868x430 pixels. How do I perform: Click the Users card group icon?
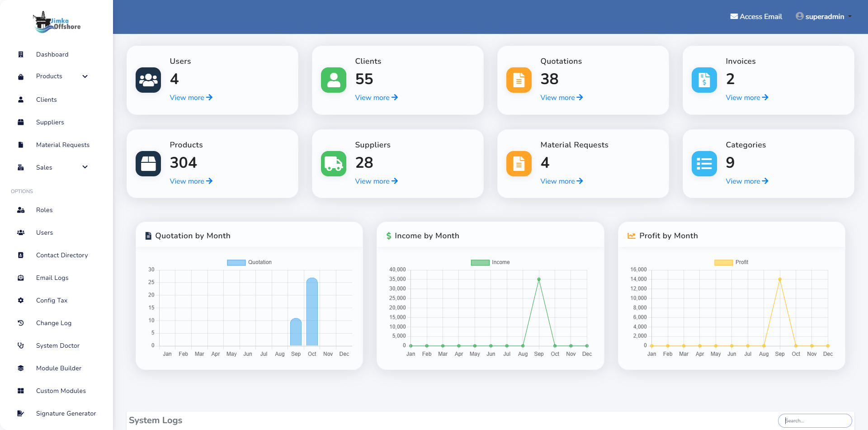148,80
